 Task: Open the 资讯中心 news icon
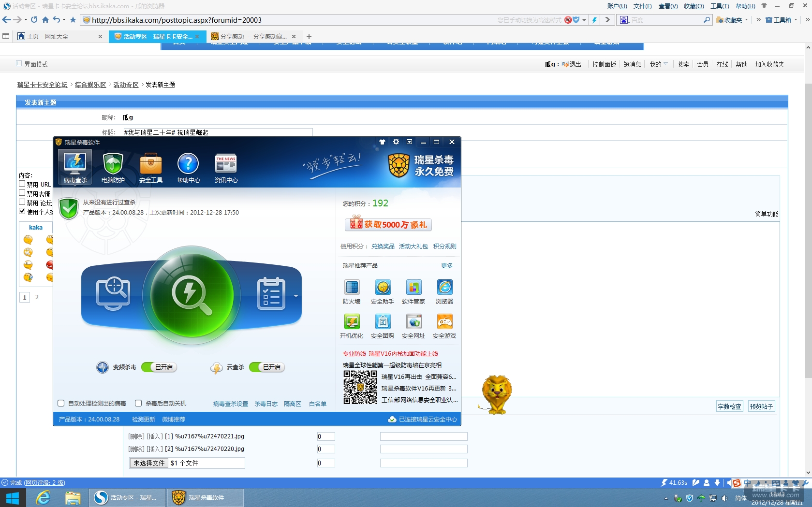pyautogui.click(x=226, y=167)
